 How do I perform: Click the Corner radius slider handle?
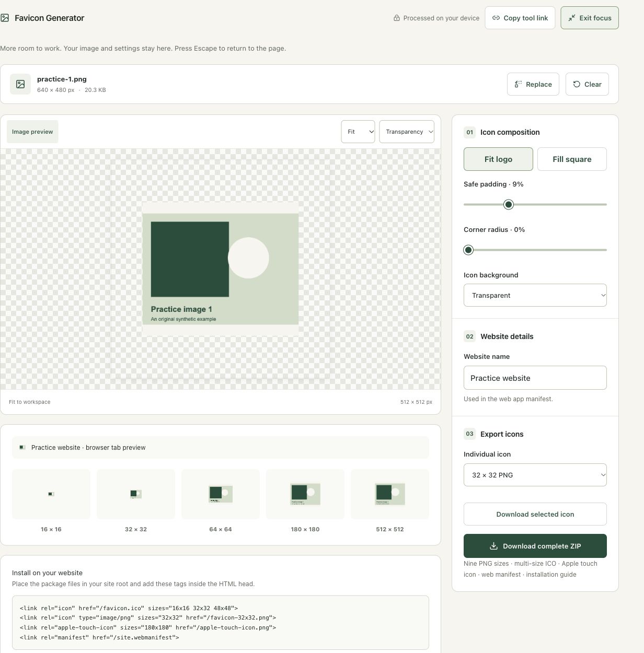468,250
